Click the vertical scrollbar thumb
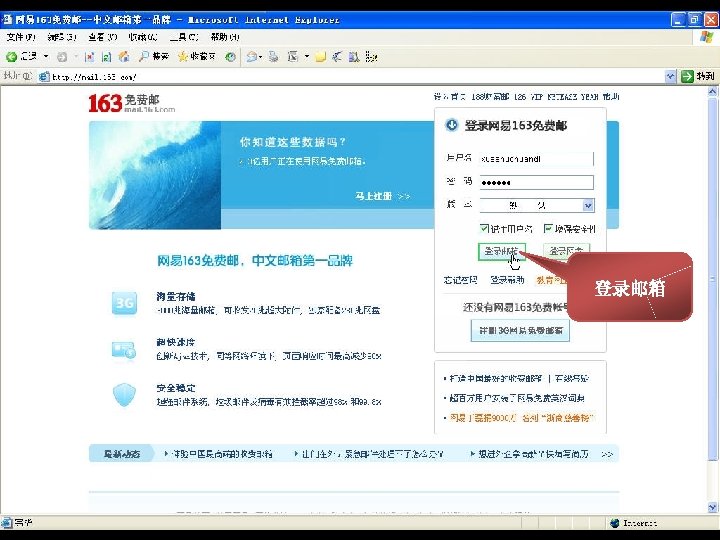Image resolution: width=720 pixels, height=540 pixels. 713,279
